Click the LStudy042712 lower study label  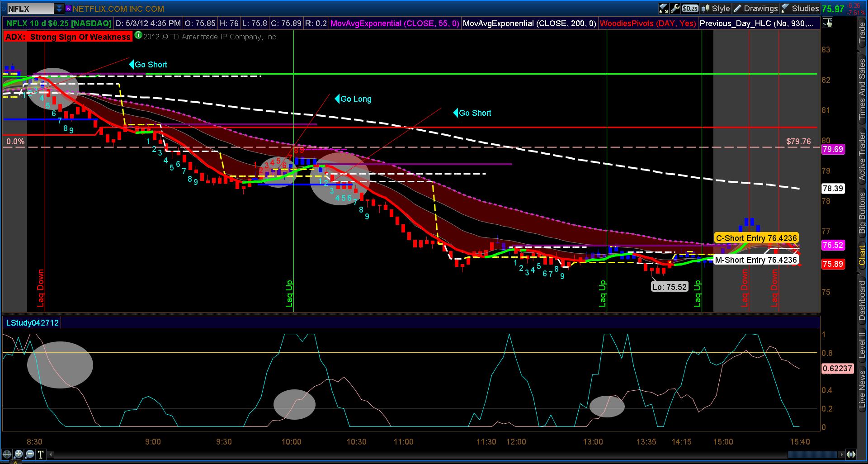32,322
